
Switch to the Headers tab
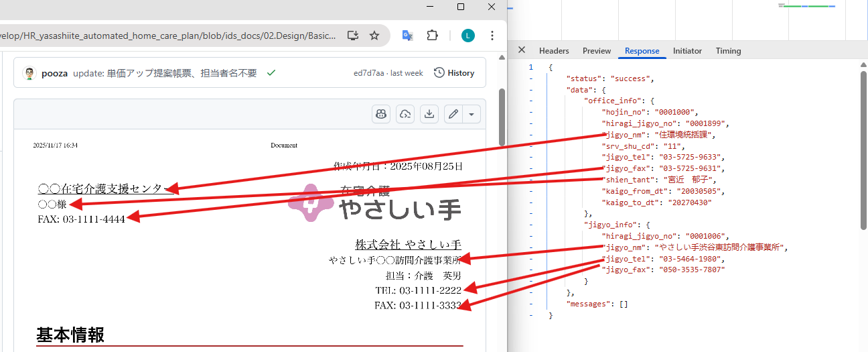[554, 51]
